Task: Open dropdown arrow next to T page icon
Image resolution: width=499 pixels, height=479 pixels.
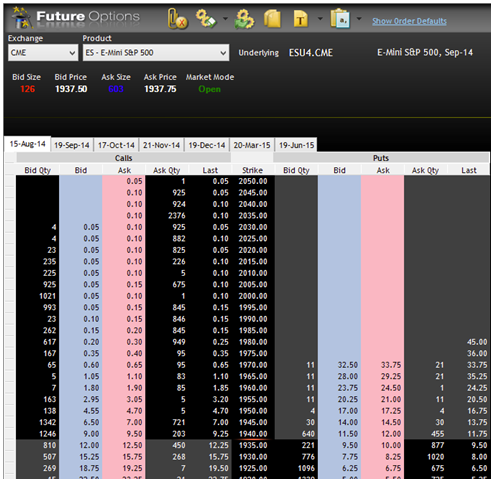Action: pyautogui.click(x=320, y=19)
